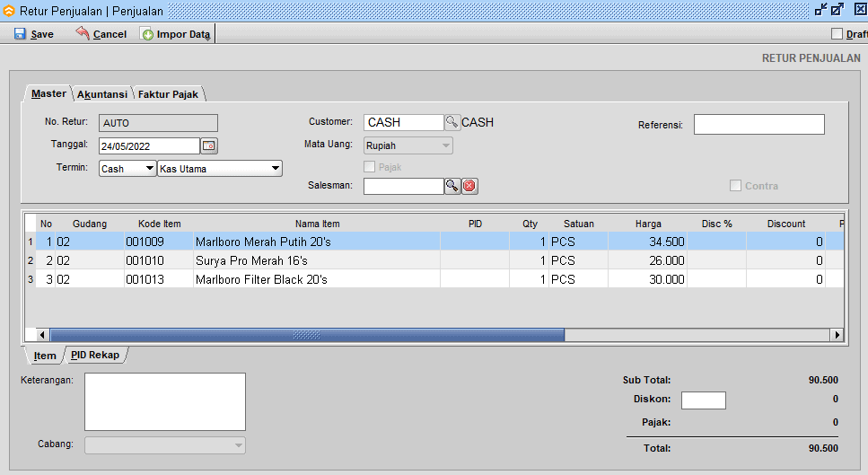The width and height of the screenshot is (868, 475).
Task: Click the Tanggal date field
Action: (x=149, y=146)
